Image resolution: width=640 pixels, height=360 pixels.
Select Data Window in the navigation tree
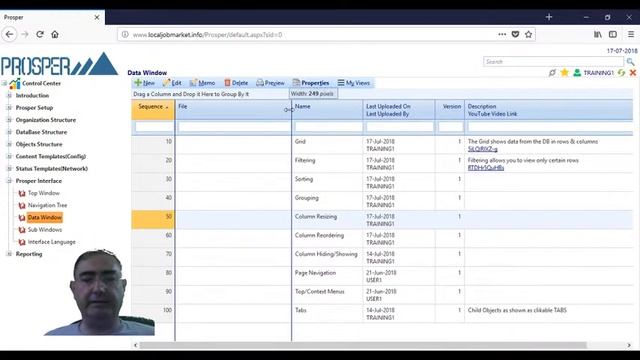pyautogui.click(x=45, y=218)
